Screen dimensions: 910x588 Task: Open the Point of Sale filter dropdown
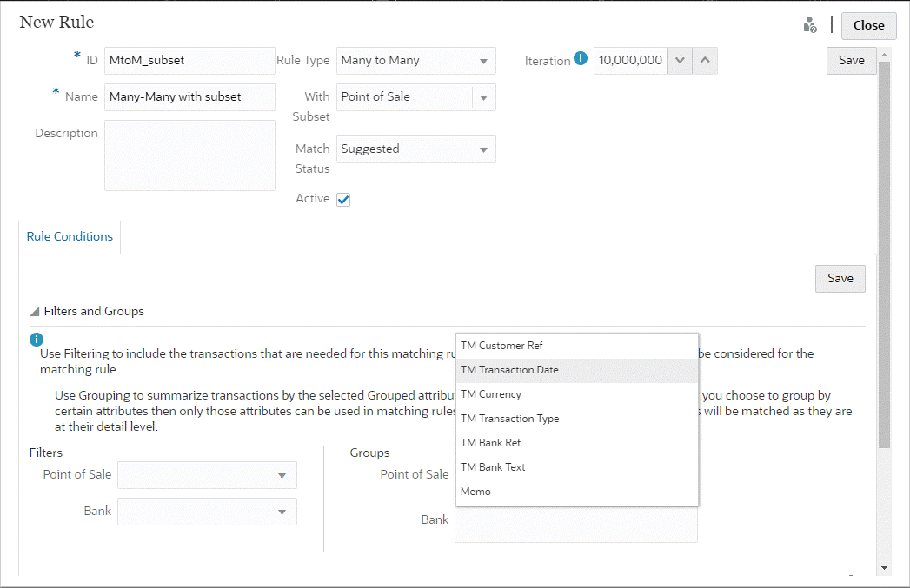[x=282, y=475]
